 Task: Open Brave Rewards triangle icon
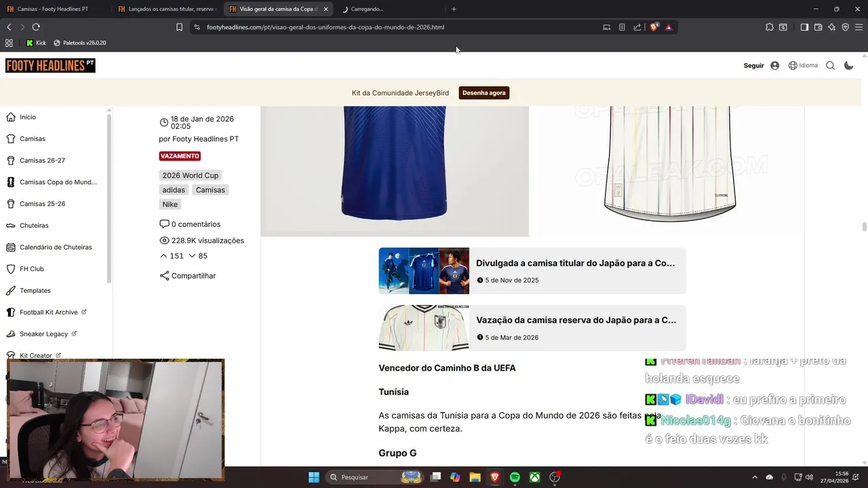(669, 27)
